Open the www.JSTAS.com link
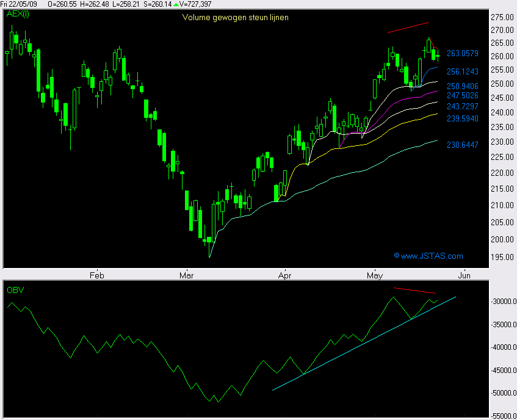The height and width of the screenshot is (420, 517). click(x=428, y=256)
